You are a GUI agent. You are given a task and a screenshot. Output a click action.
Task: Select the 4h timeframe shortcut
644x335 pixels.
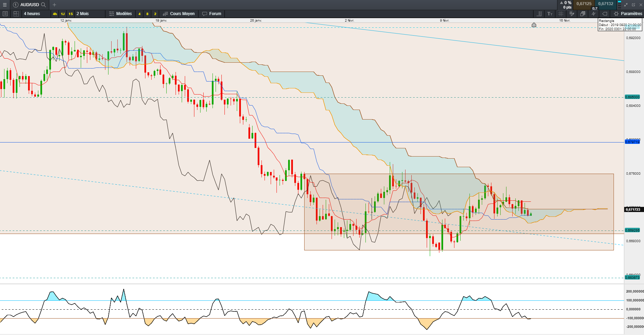(55, 14)
